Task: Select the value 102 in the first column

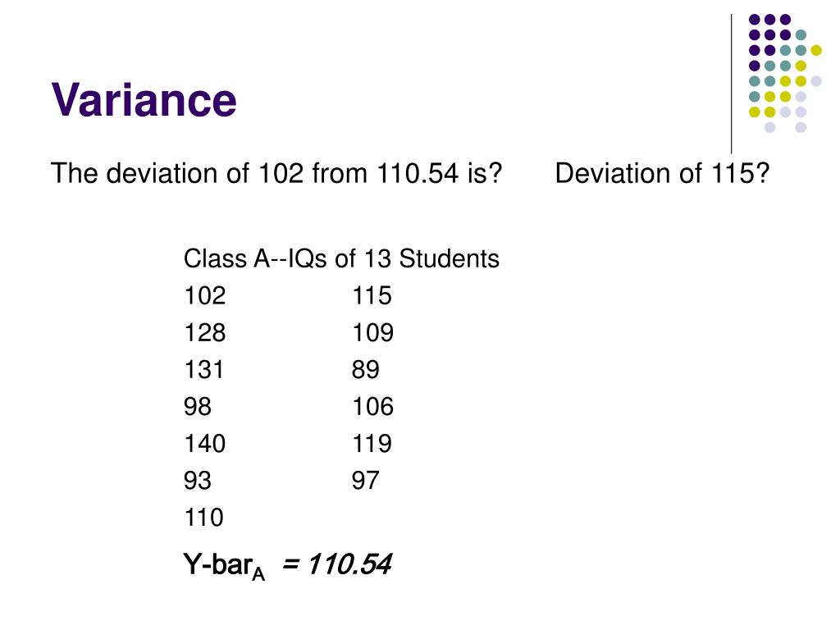Action: [204, 295]
